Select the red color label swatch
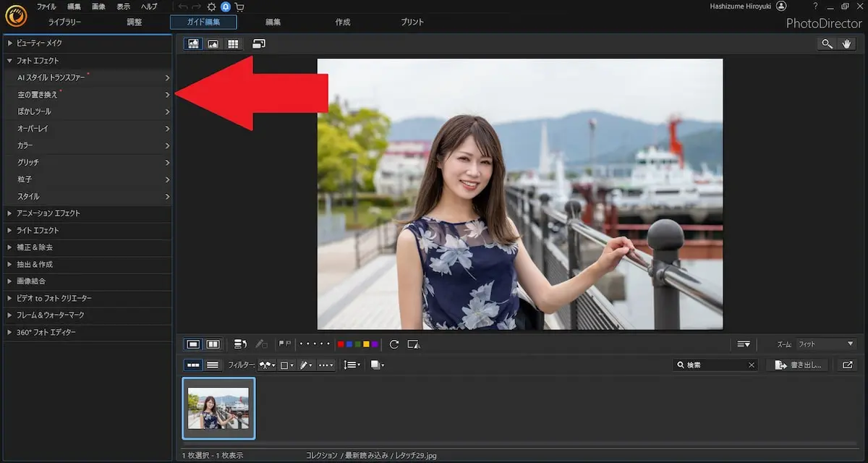This screenshot has width=868, height=463. point(341,344)
